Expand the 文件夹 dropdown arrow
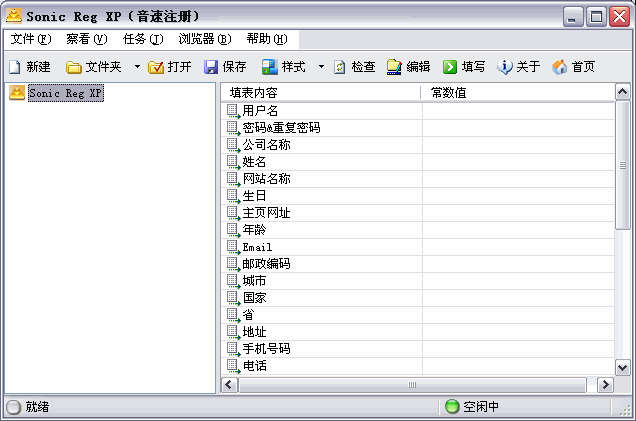This screenshot has height=421, width=636. tap(137, 67)
